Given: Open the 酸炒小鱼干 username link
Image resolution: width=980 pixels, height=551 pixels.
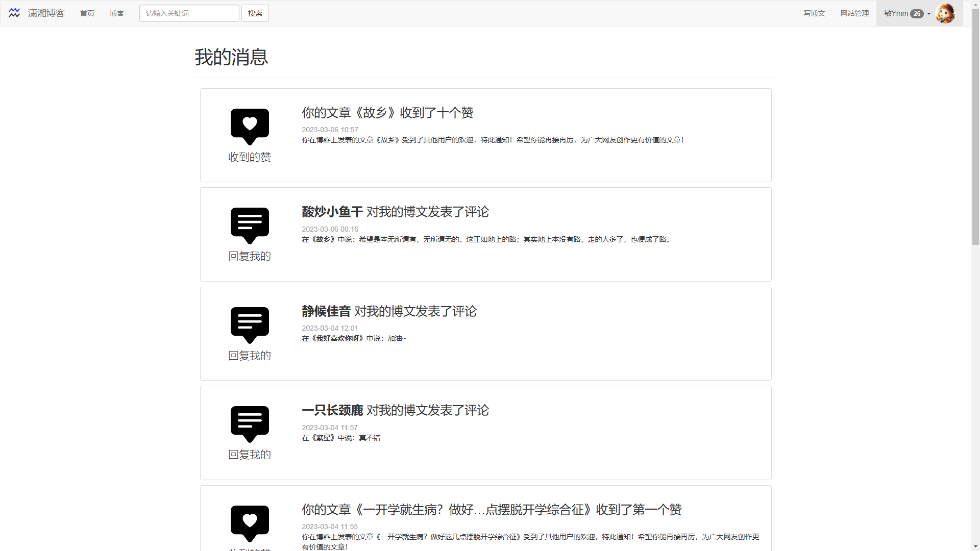Looking at the screenshot, I should [x=332, y=212].
